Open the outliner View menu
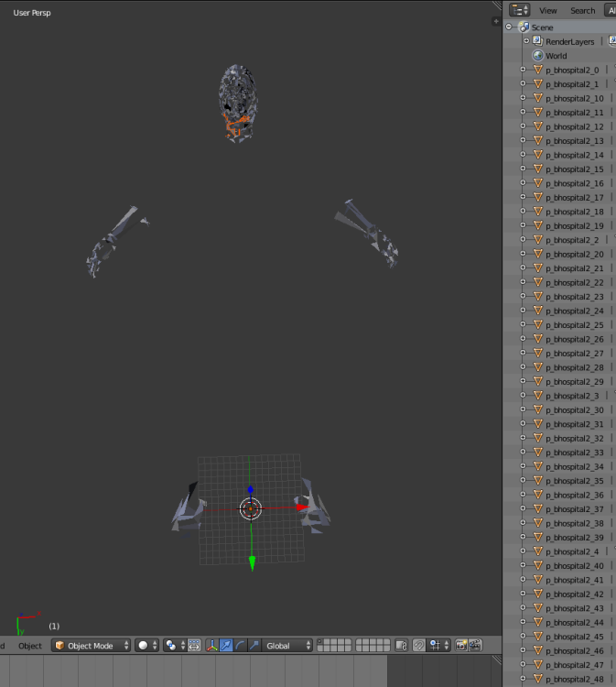The height and width of the screenshot is (687, 616). click(547, 10)
